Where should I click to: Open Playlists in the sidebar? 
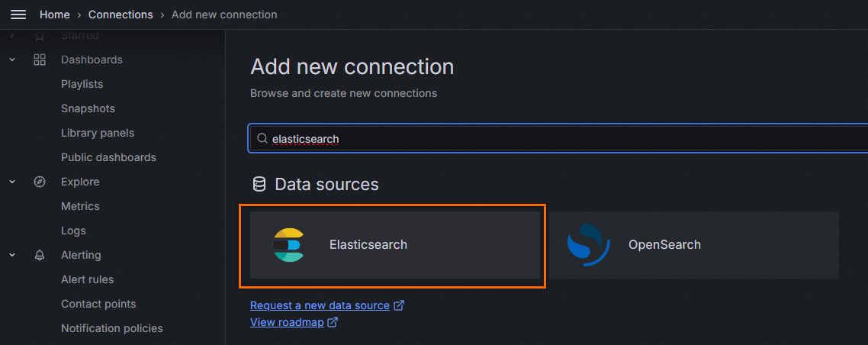click(x=82, y=84)
